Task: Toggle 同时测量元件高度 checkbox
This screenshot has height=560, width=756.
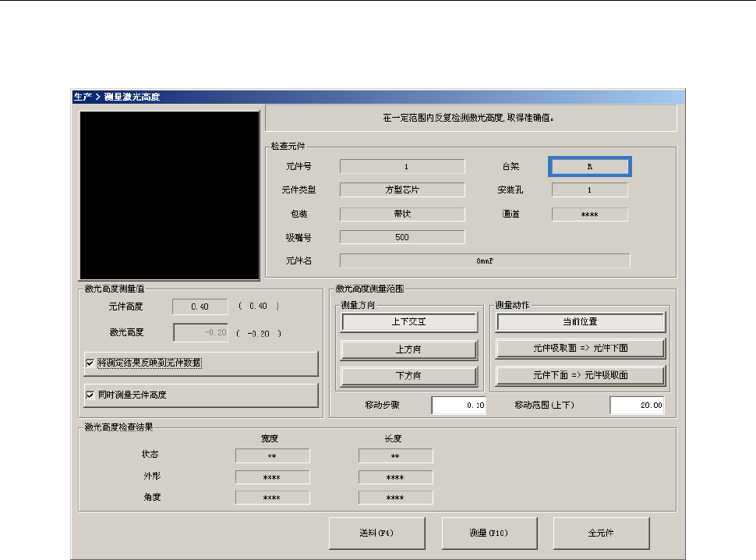Action: coord(90,395)
